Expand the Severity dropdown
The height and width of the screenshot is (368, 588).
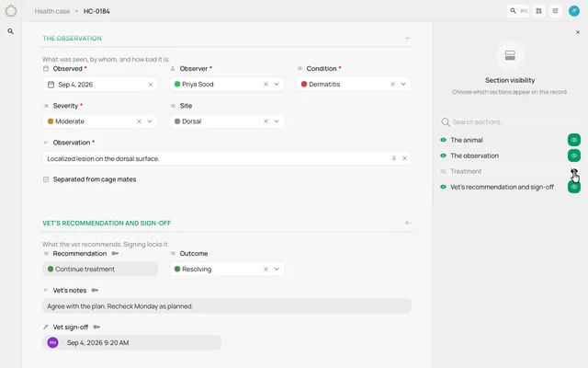[x=150, y=121]
